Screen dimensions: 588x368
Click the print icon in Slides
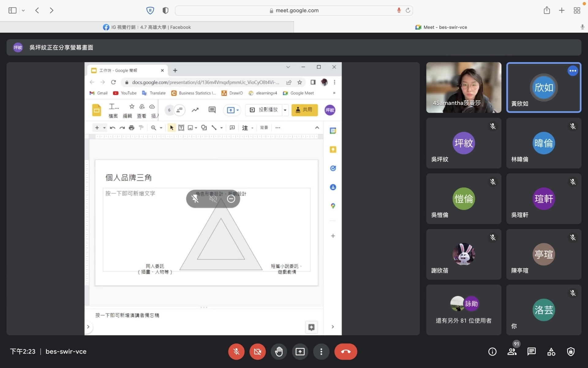pyautogui.click(x=131, y=128)
